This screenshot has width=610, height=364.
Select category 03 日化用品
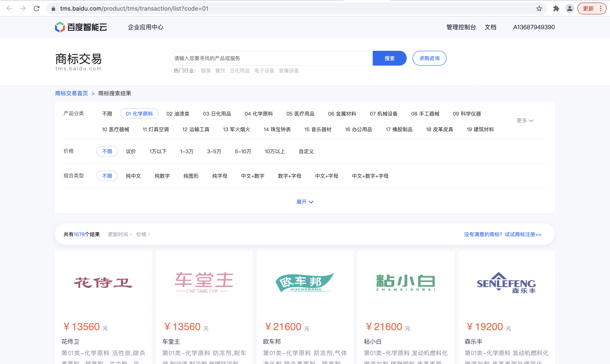pos(217,114)
